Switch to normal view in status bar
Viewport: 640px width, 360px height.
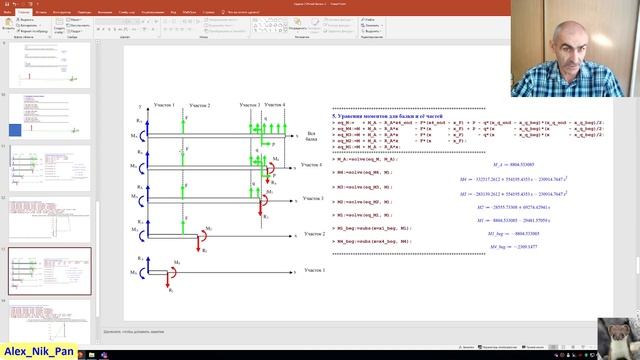coord(553,347)
